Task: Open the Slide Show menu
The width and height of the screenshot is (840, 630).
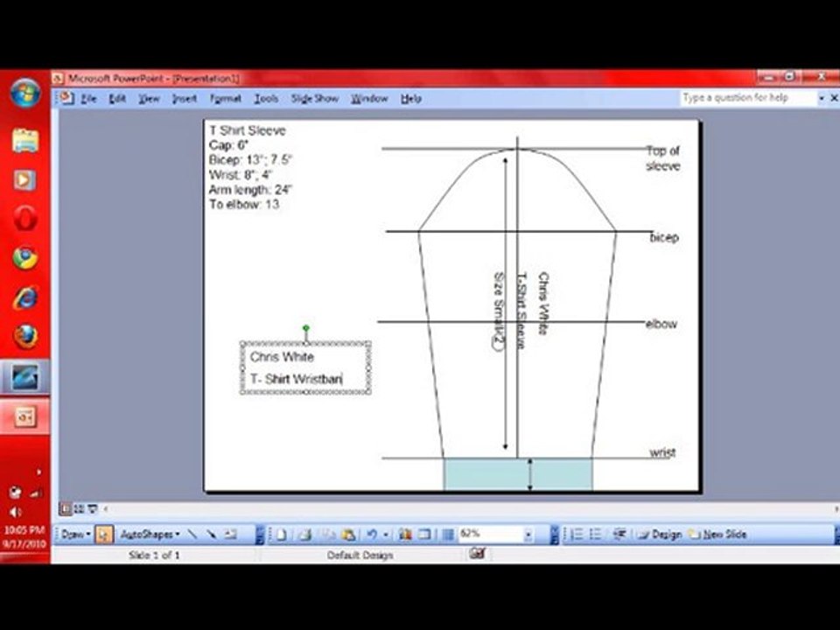Action: click(314, 99)
